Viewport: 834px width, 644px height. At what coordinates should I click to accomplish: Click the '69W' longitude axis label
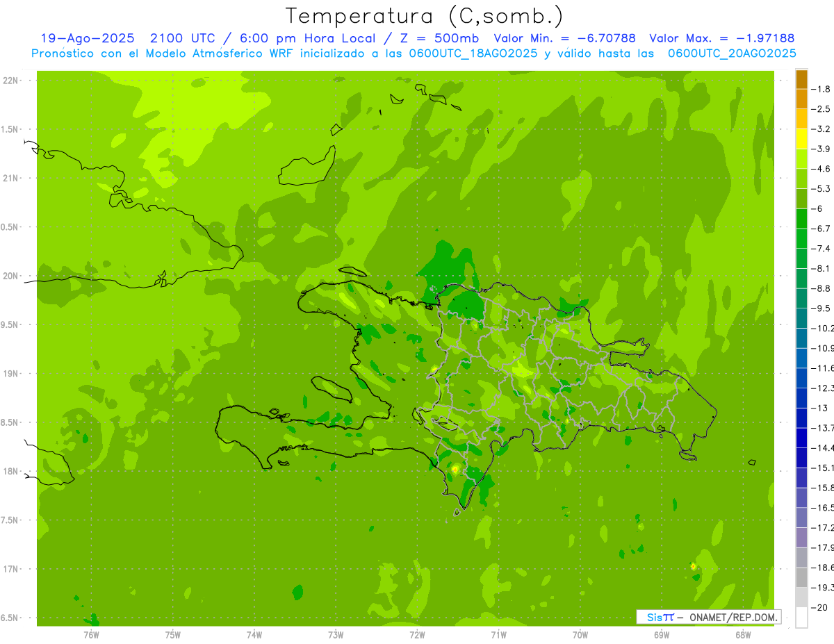[662, 634]
